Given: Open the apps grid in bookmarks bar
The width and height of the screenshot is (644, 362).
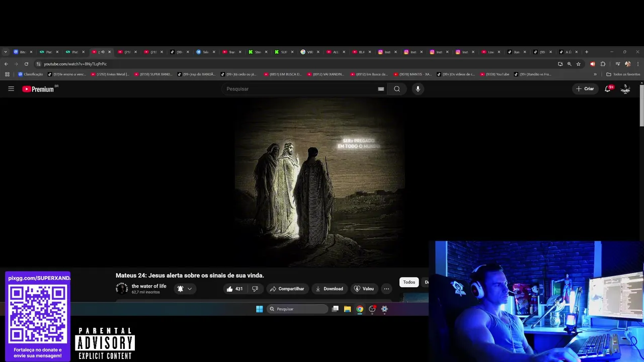Looking at the screenshot, I should point(7,74).
